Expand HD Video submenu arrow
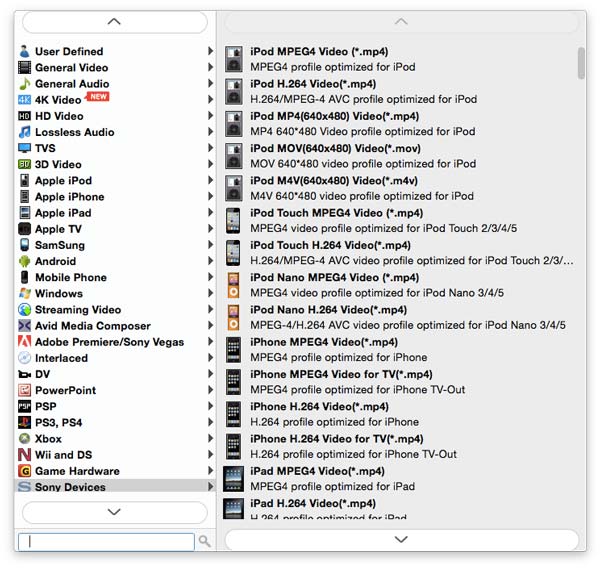600x568 pixels. [x=210, y=116]
